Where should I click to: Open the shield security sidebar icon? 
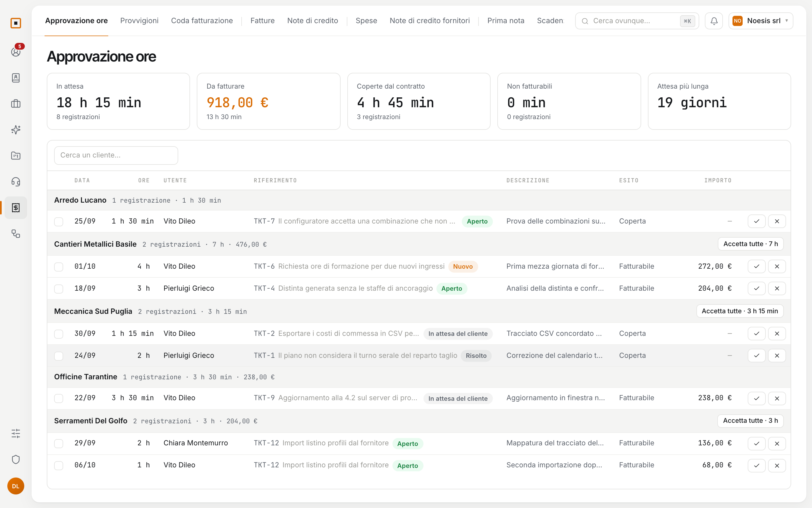(16, 459)
